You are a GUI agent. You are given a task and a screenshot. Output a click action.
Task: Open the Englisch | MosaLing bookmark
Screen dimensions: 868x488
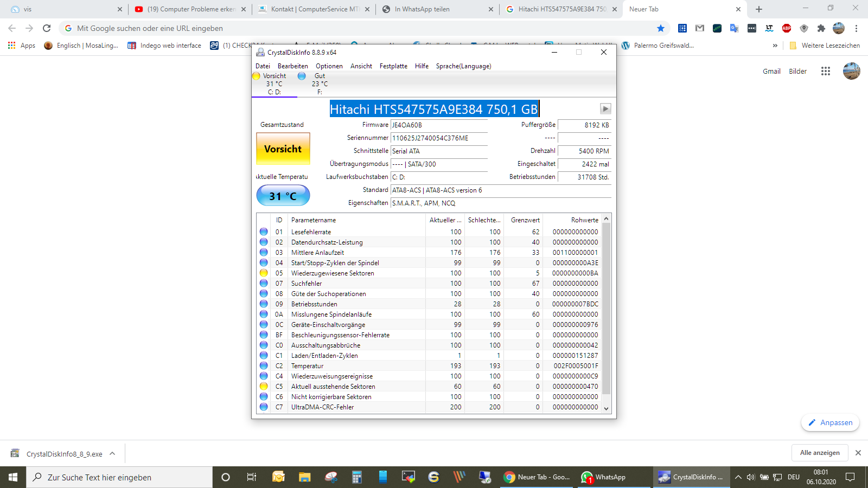pos(81,46)
